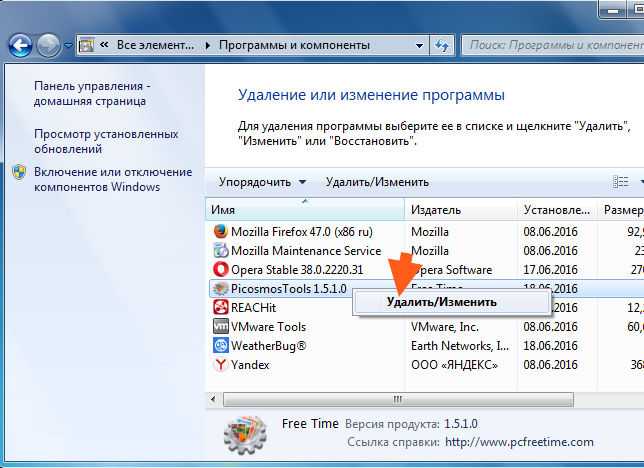Select Yandex program entry
644x468 pixels.
click(x=425, y=365)
